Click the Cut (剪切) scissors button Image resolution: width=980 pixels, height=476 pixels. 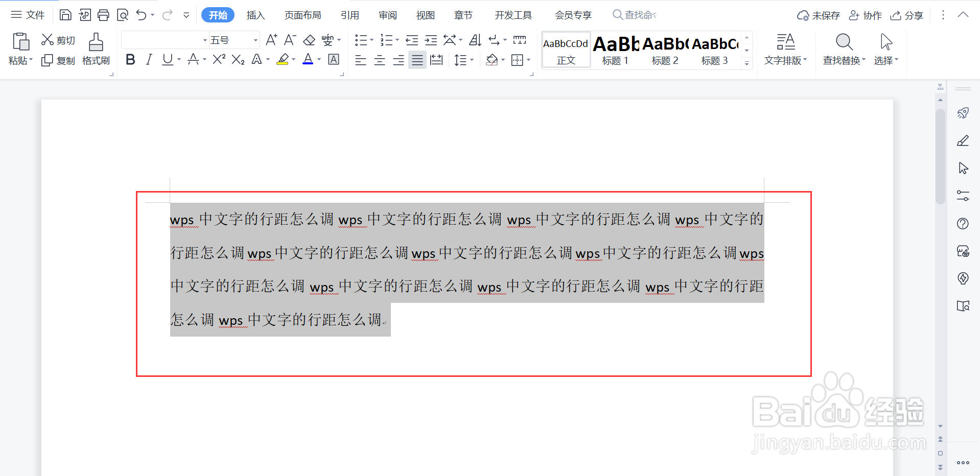coord(58,40)
